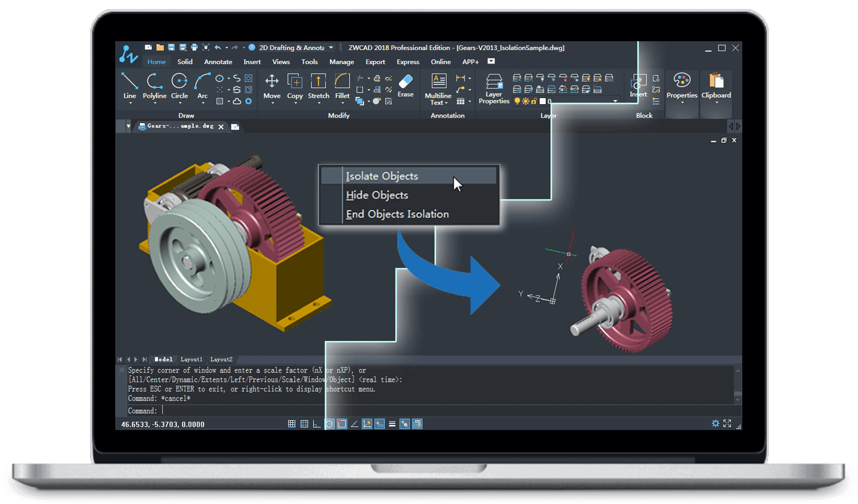Toggle snap mode in status bar
The height and width of the screenshot is (504, 858).
click(291, 424)
